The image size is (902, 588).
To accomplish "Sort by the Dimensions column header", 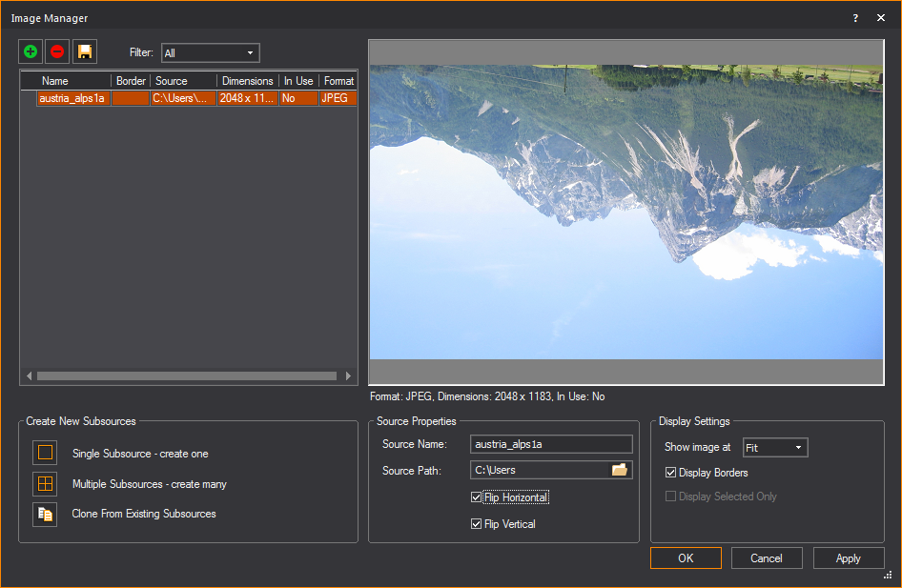I will 247,81.
